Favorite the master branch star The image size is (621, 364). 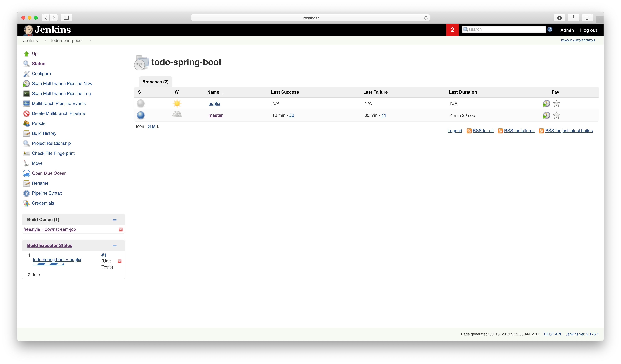[556, 115]
